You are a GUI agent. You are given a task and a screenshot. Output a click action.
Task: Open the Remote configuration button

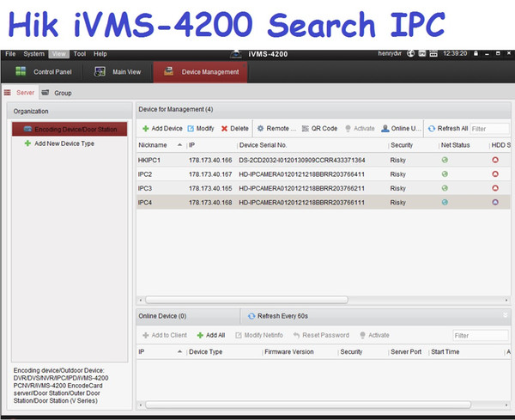coord(276,129)
